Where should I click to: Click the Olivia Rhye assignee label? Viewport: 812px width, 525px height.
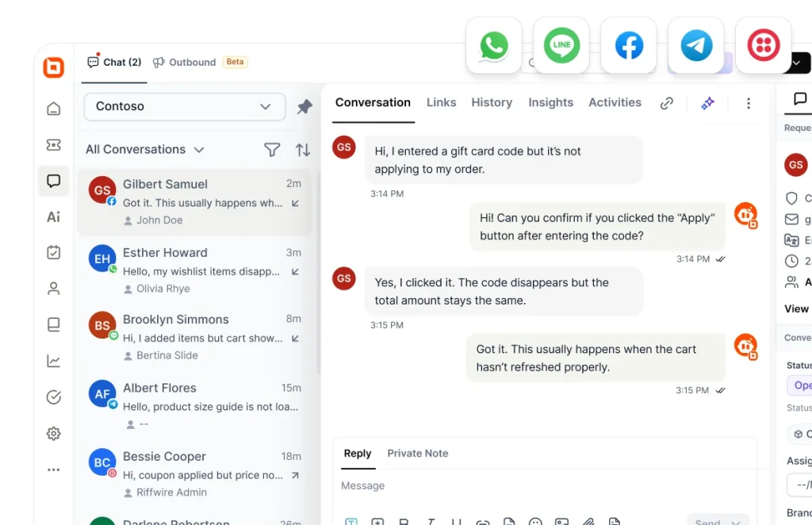click(x=163, y=289)
